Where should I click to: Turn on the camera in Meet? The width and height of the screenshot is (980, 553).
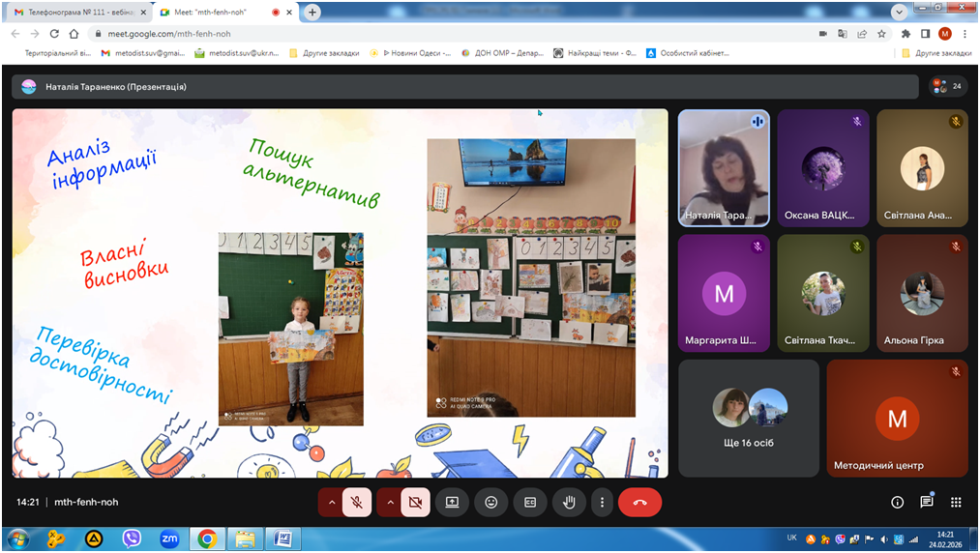pyautogui.click(x=416, y=503)
